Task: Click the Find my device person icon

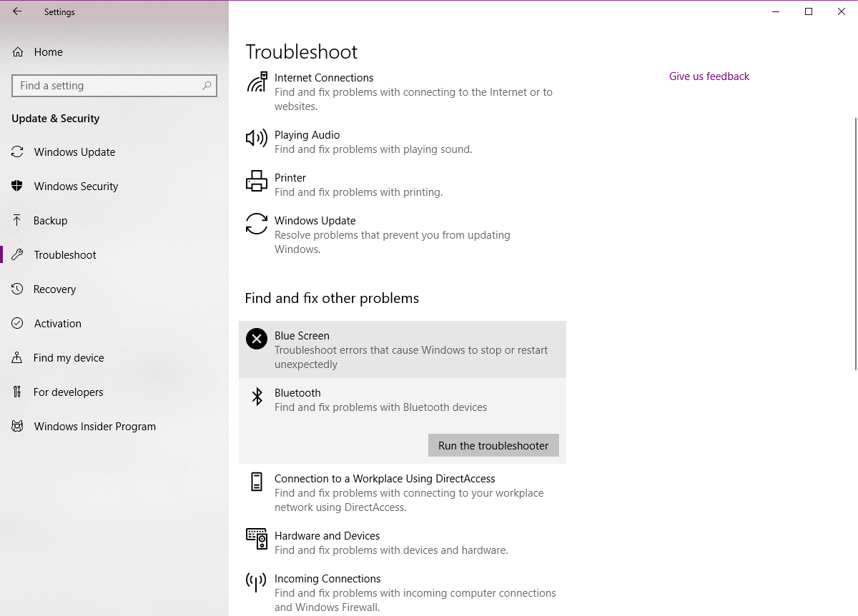Action: tap(18, 357)
